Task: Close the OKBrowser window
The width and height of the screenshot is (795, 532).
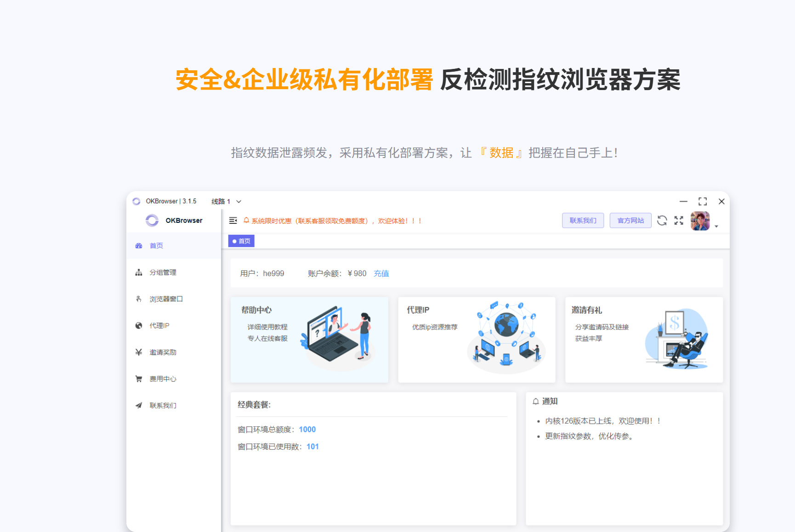Action: coord(721,202)
